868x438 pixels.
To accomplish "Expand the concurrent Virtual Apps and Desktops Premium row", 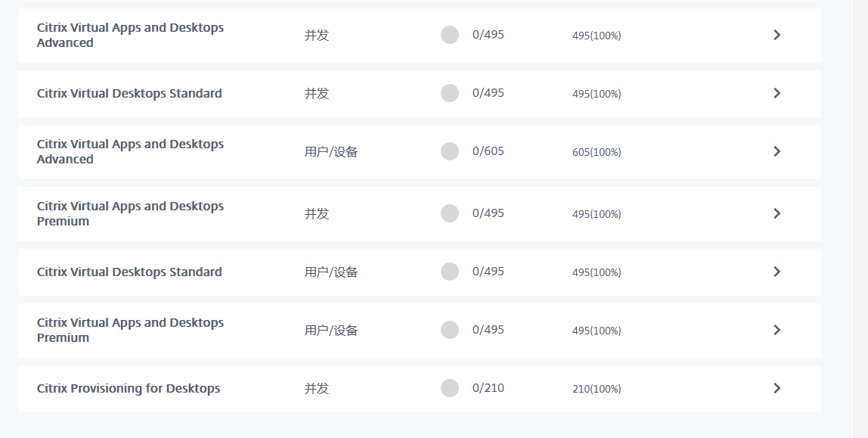I will pos(777,213).
